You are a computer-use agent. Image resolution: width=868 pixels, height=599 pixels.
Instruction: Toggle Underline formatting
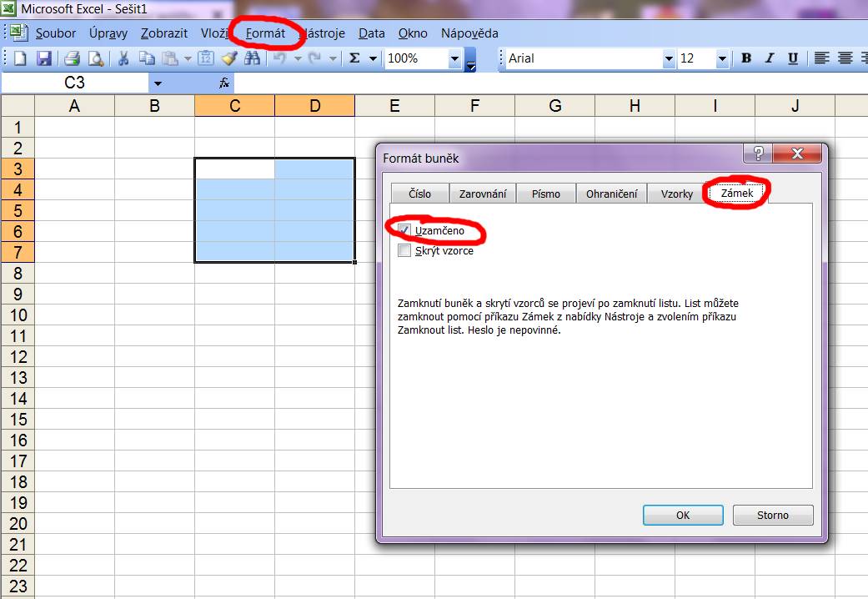point(793,58)
